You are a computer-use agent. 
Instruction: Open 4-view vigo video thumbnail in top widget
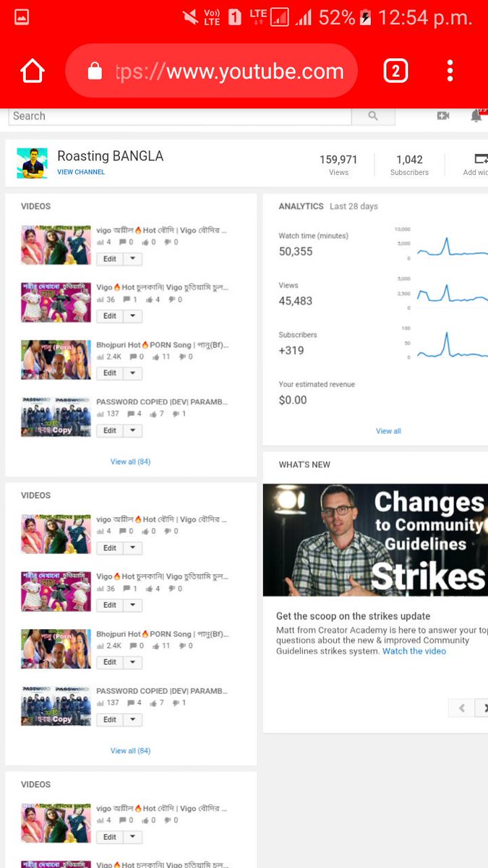[56, 244]
